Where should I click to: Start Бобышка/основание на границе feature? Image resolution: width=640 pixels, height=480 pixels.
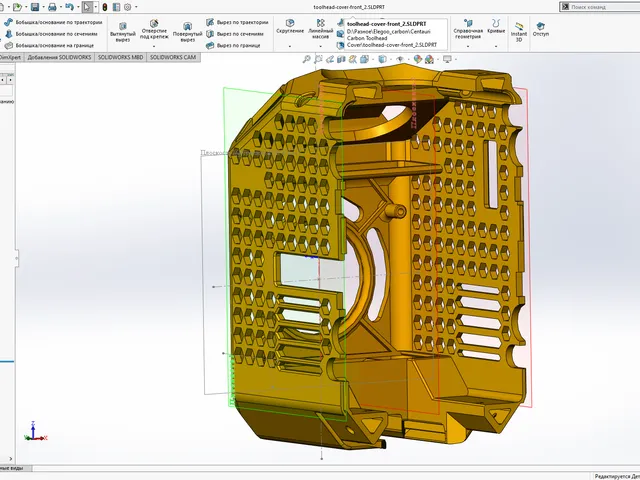[x=49, y=45]
